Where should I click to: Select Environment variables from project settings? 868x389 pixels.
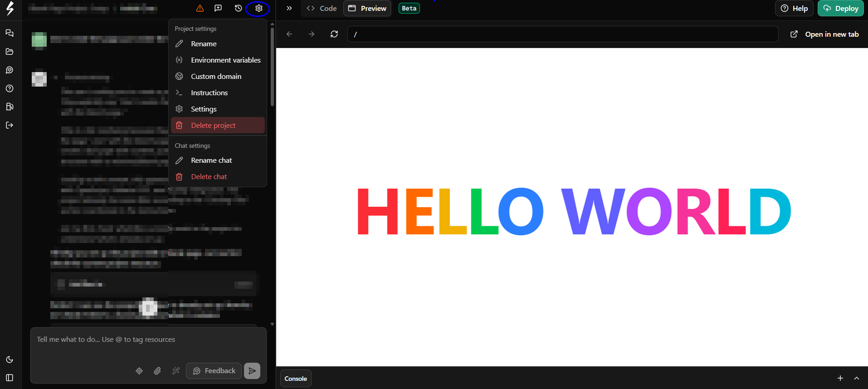[x=225, y=60]
